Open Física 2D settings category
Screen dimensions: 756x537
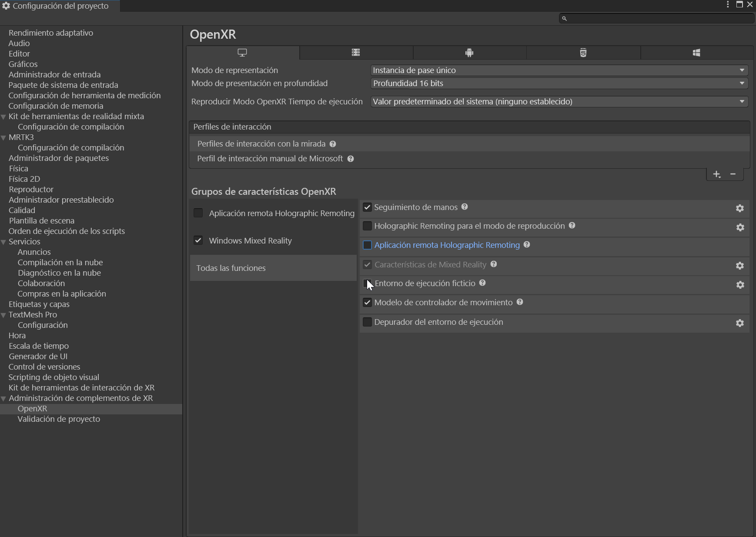(x=24, y=179)
